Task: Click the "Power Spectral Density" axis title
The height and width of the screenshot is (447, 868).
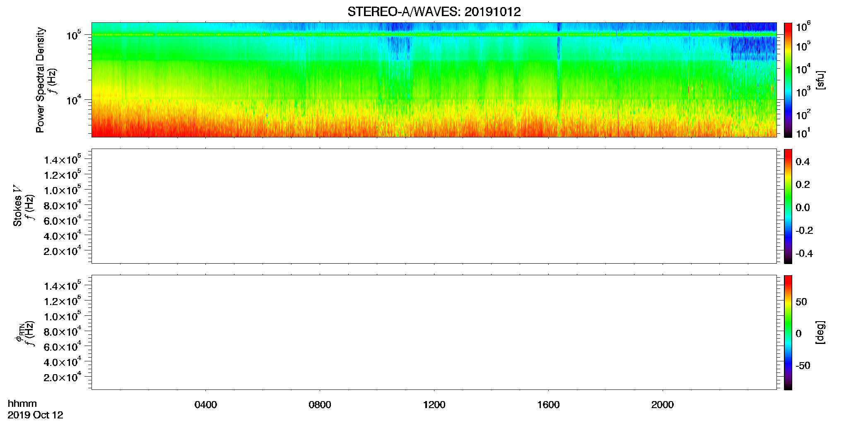Action: pyautogui.click(x=40, y=80)
